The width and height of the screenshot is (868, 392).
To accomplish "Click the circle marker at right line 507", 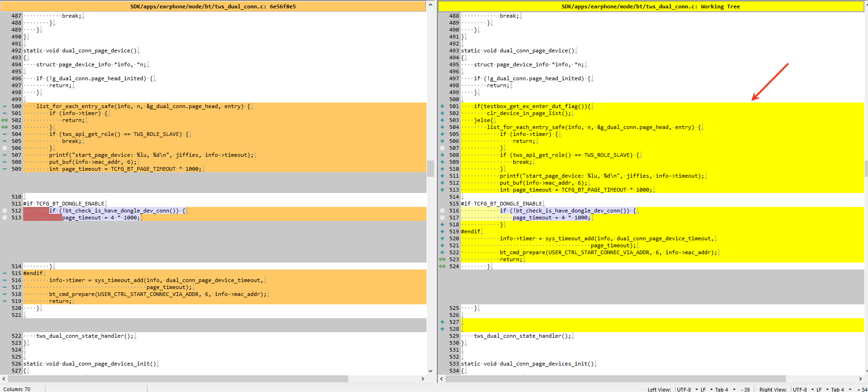I will point(442,148).
